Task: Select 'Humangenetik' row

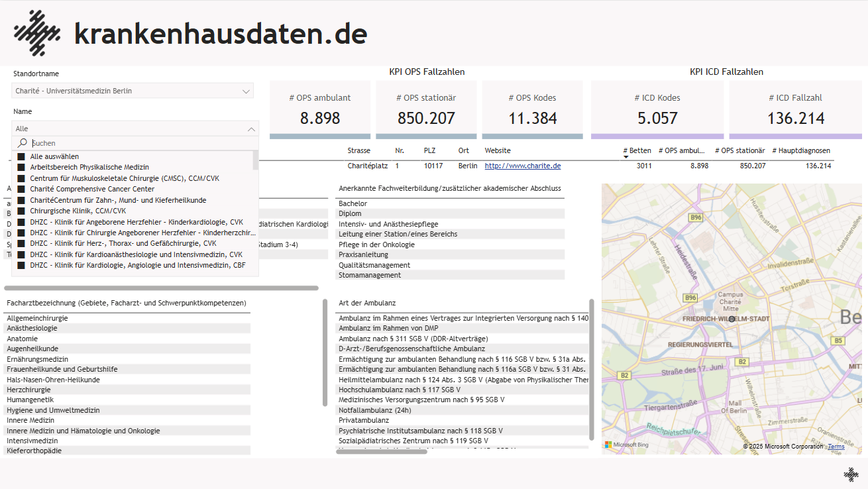Action: tap(127, 400)
